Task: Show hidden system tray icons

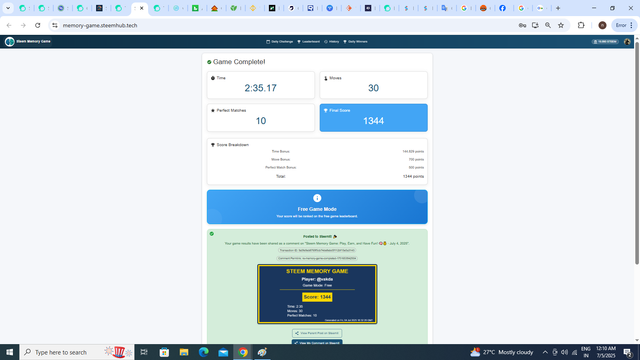Action: click(545, 352)
